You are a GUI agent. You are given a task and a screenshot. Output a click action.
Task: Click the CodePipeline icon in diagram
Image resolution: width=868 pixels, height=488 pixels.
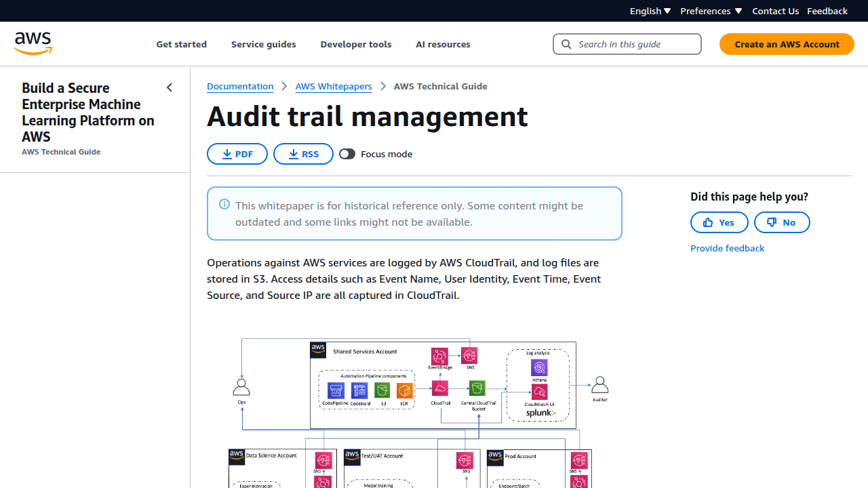(x=336, y=390)
